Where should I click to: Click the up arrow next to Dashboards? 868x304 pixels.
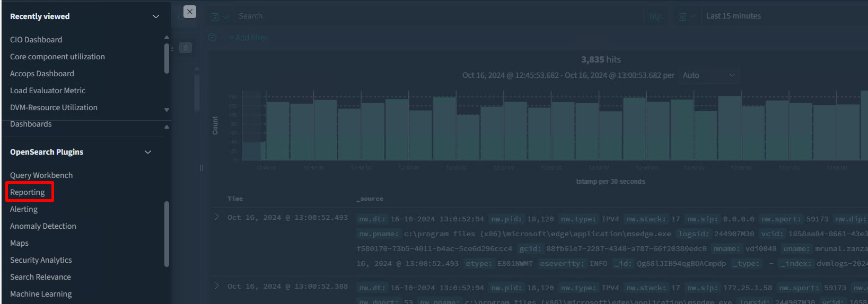[x=166, y=127]
